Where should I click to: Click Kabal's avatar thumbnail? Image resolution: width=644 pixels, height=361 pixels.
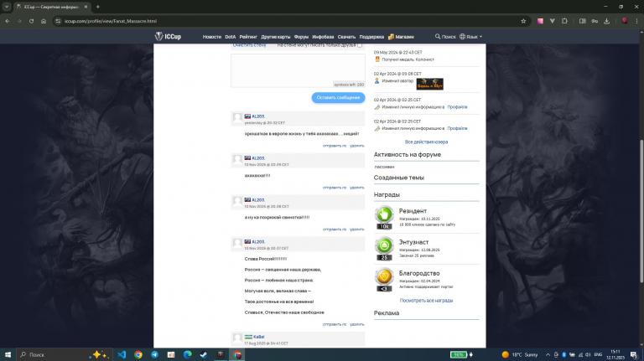pos(237,338)
